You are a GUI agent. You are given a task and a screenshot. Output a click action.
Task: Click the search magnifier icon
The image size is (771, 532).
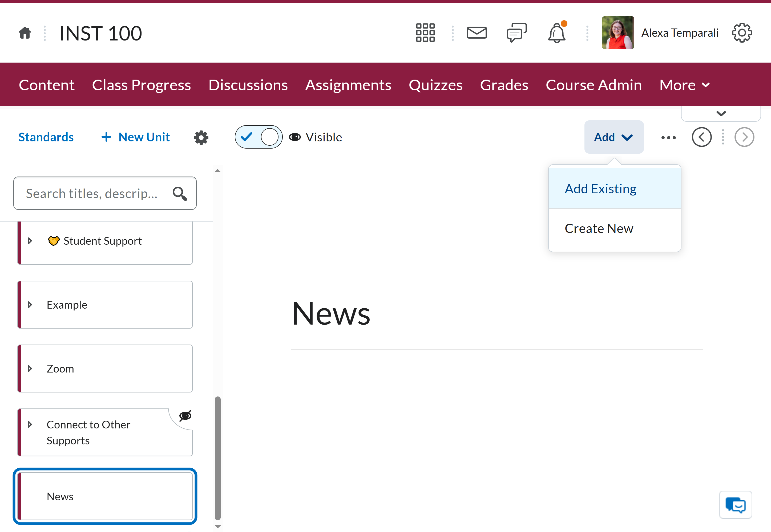[x=180, y=193]
